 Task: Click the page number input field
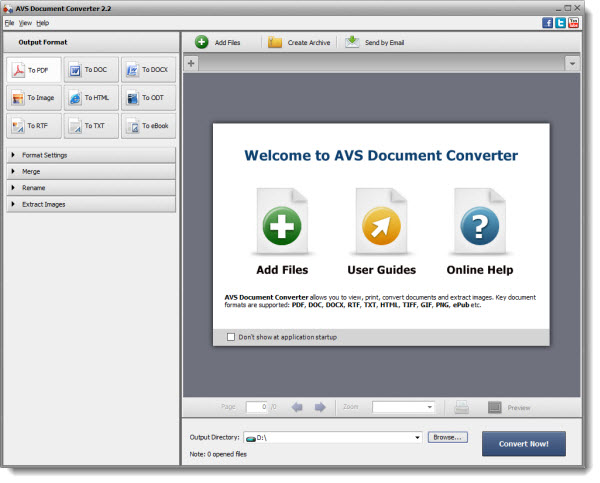point(257,407)
